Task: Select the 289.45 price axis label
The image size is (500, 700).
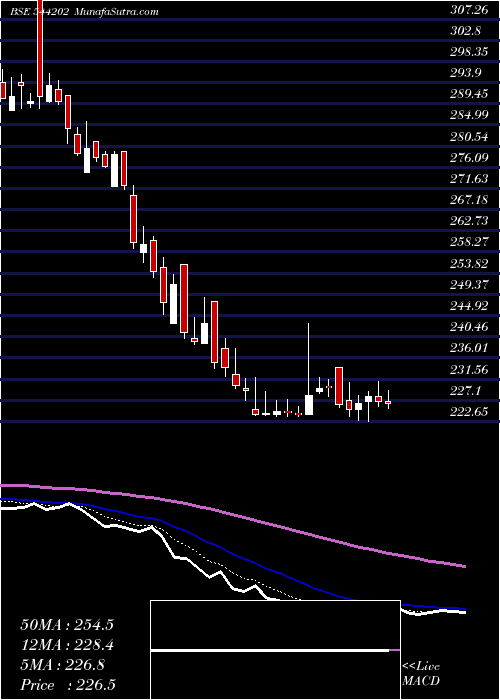Action: click(468, 94)
